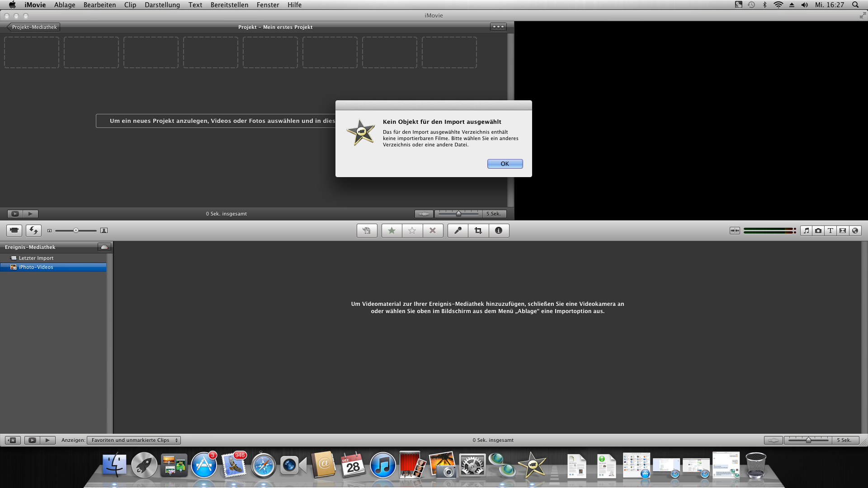Screen dimensions: 868x488
Task: Open Wi-Fi status menu
Action: click(778, 5)
